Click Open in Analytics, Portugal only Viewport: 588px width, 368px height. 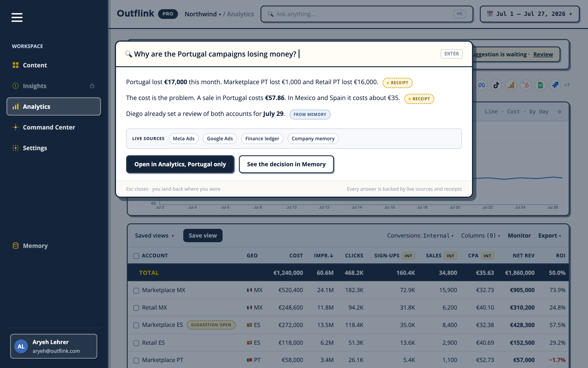point(180,164)
